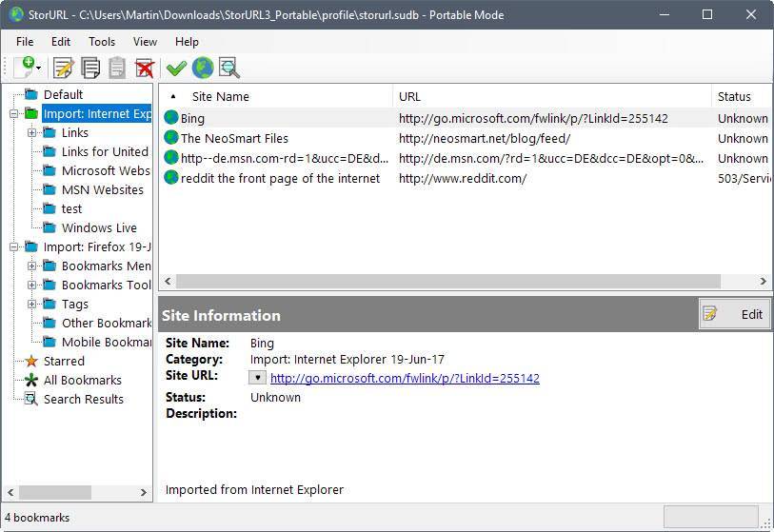Select the Mobile Bookmarks folder
This screenshot has height=532, width=774.
click(107, 342)
